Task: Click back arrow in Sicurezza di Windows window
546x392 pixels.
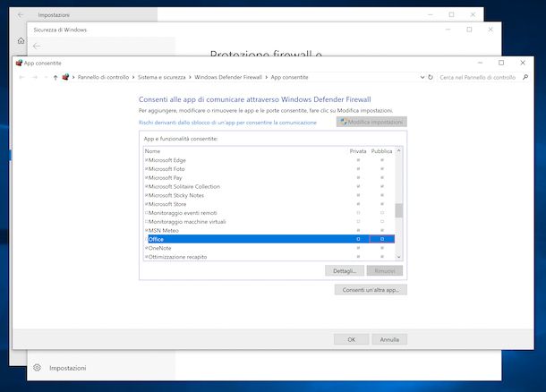Action: 37,46
